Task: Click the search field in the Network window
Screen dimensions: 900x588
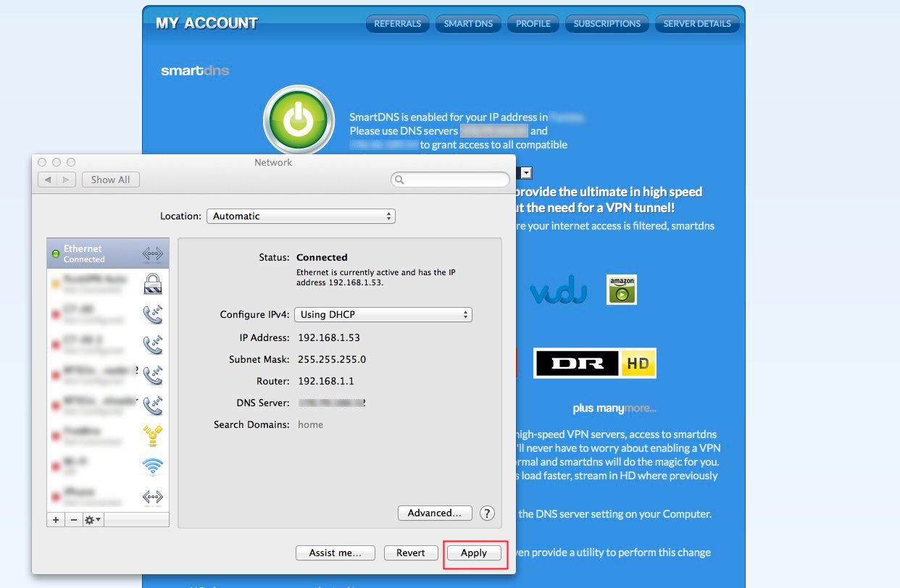Action: (x=450, y=180)
